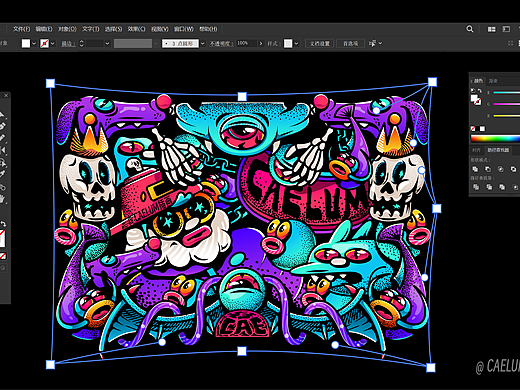Expand the stroke color dropdown arrow
The image size is (520, 390).
pyautogui.click(x=53, y=43)
